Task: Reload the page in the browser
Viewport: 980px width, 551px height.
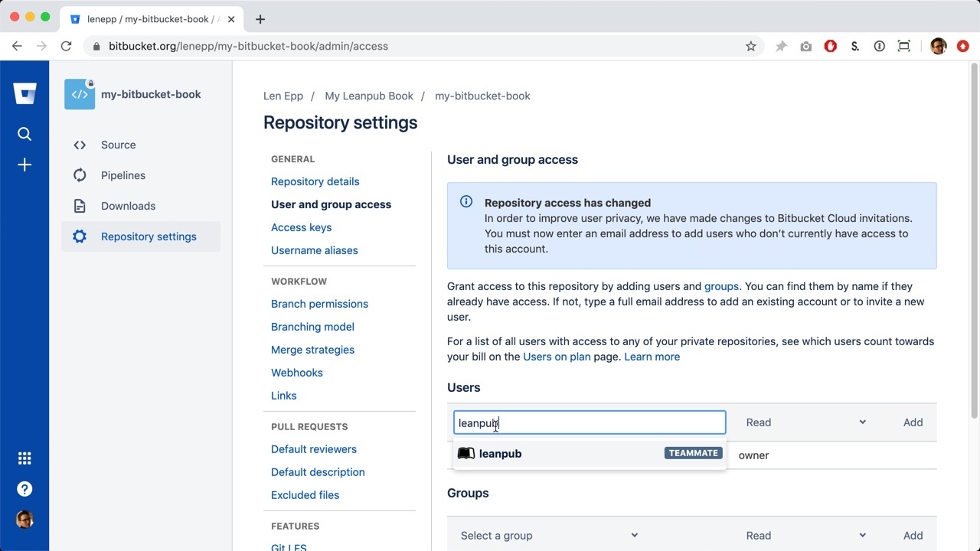Action: click(x=67, y=46)
